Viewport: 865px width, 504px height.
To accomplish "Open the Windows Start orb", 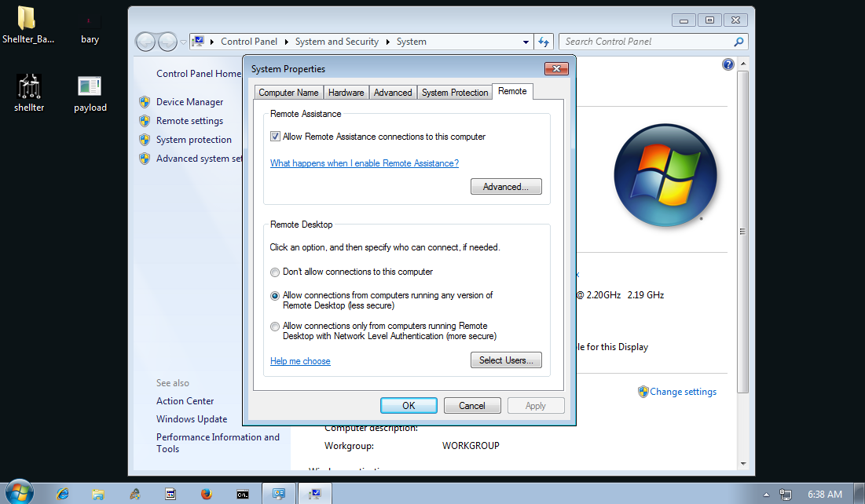I will pyautogui.click(x=20, y=492).
